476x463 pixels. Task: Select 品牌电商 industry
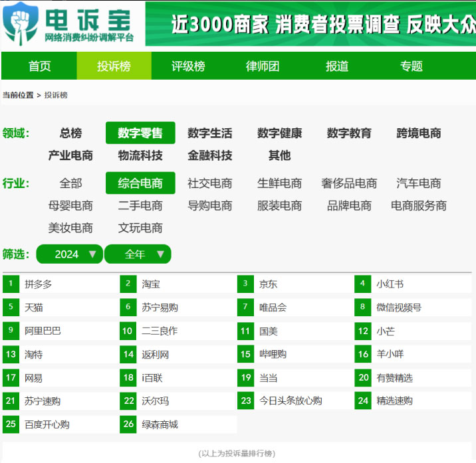pyautogui.click(x=349, y=206)
